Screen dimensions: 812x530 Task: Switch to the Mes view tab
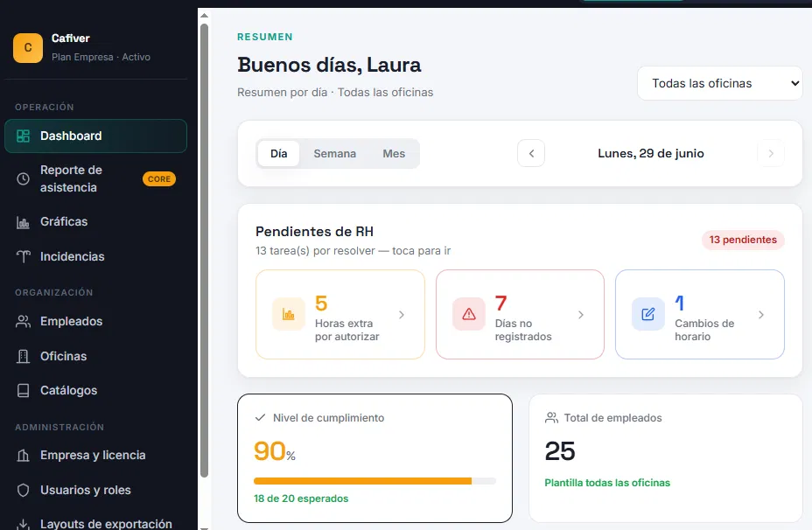[394, 154]
